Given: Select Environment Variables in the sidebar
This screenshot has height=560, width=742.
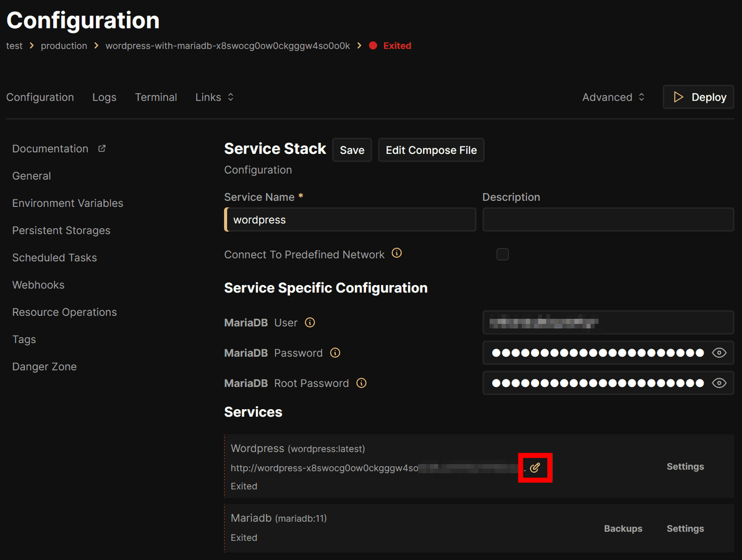Looking at the screenshot, I should 68,203.
